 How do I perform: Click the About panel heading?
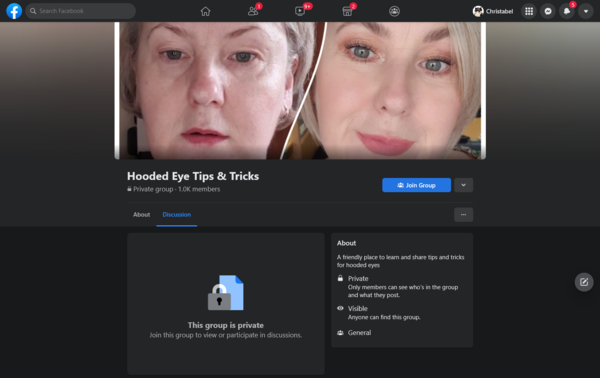(346, 243)
